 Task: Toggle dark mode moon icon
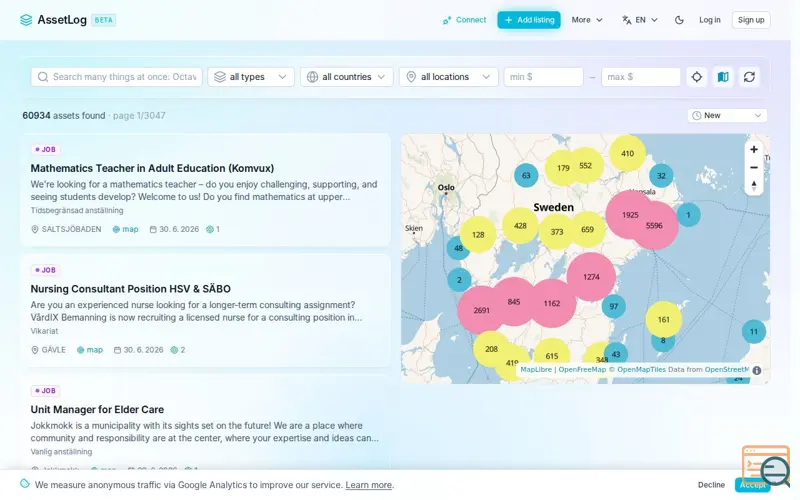[x=679, y=20]
